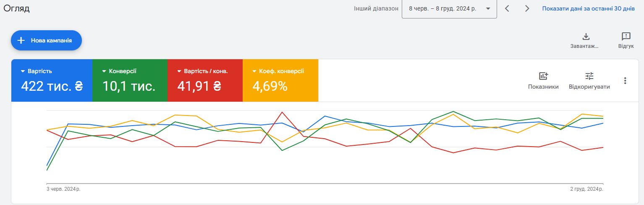The image size is (644, 205).
Task: Open the Відгук feedback icon
Action: (626, 37)
